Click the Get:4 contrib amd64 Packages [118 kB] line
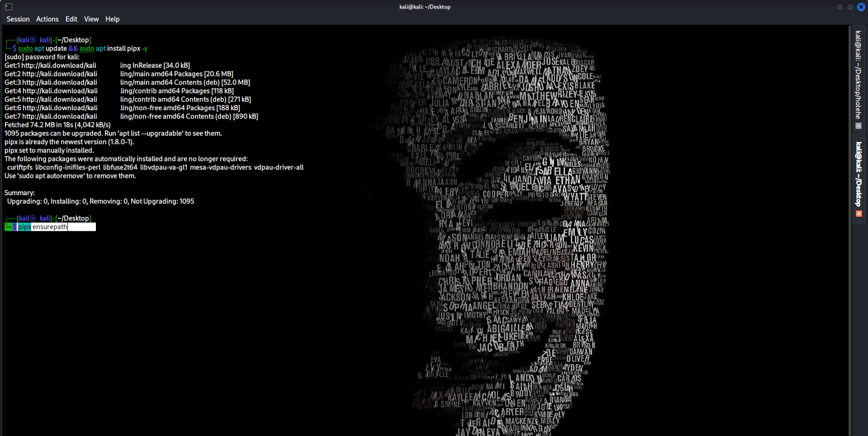The width and height of the screenshot is (868, 436). (119, 91)
